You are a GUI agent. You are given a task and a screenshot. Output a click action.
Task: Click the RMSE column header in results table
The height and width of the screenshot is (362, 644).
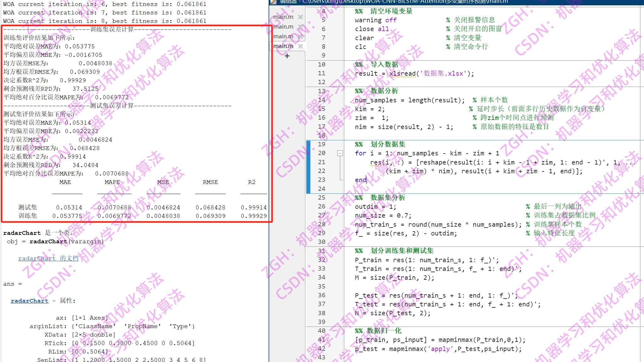click(210, 182)
